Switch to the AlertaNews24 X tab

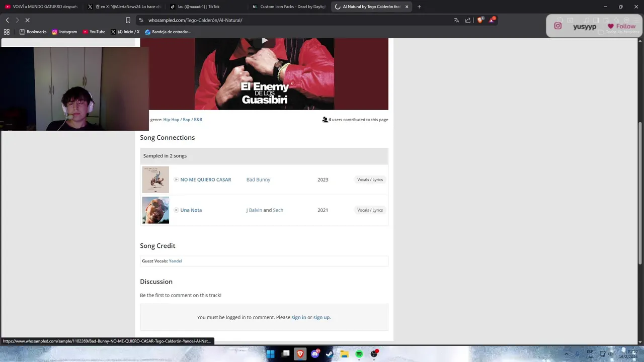tap(124, 7)
